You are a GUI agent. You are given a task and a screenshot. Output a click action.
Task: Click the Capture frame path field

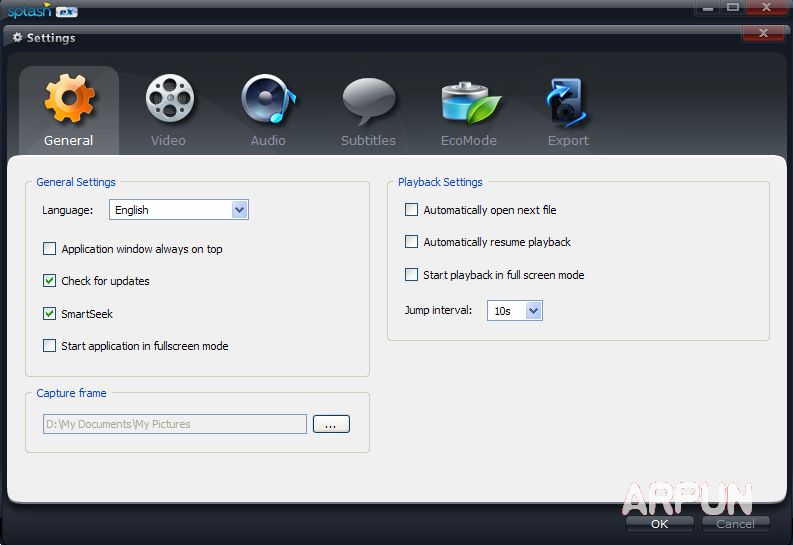[174, 424]
